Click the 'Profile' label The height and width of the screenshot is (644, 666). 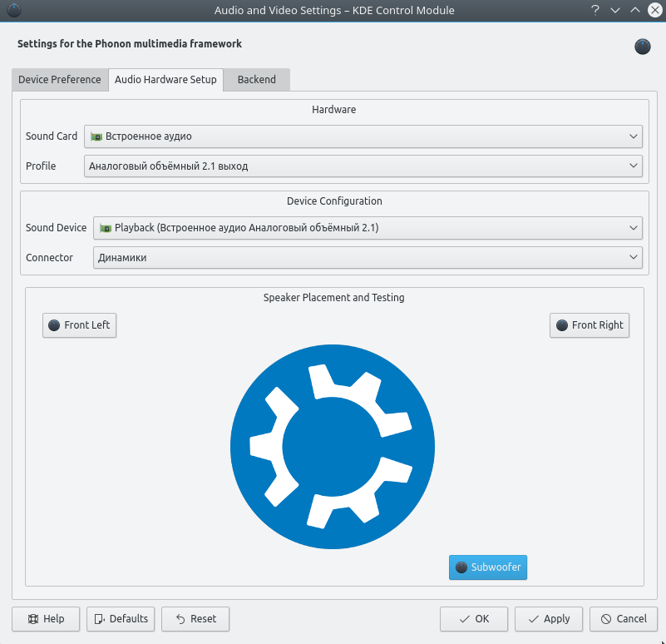click(x=41, y=166)
